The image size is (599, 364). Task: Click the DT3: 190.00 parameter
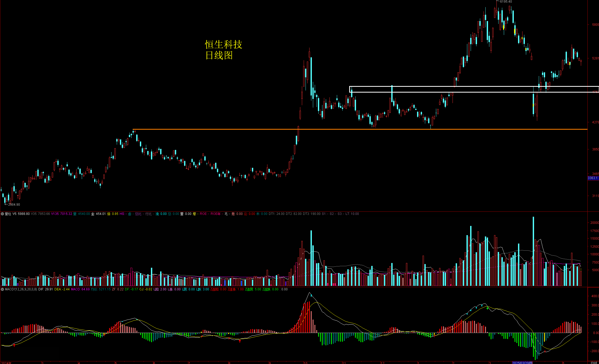tap(312, 214)
